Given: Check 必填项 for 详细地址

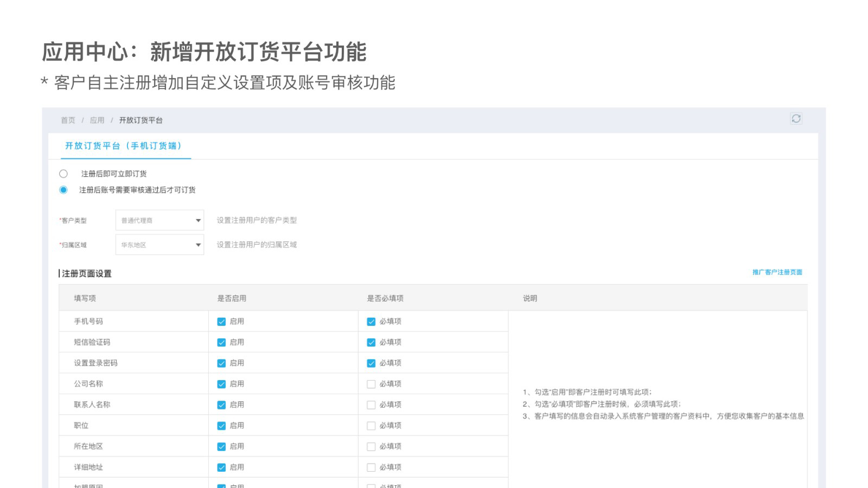Looking at the screenshot, I should point(371,467).
